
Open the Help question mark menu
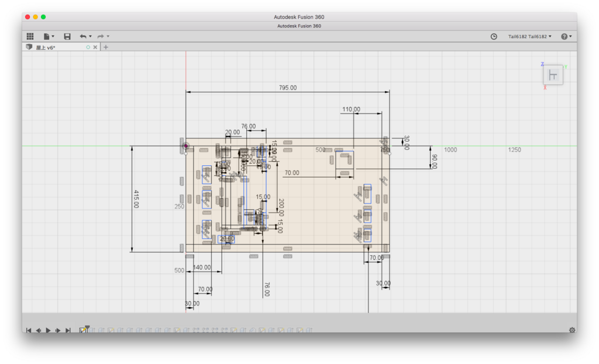[x=566, y=37]
